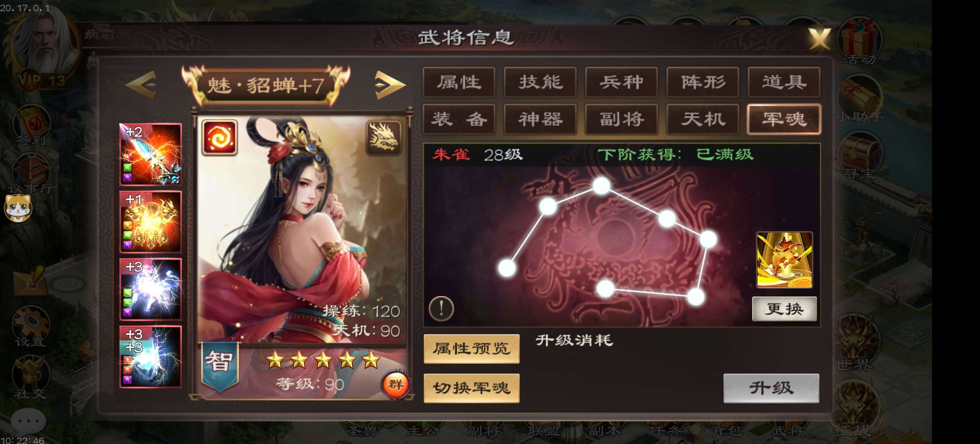This screenshot has width=980, height=444.
Task: Click the dragon emblem icon on portrait
Action: pos(384,138)
